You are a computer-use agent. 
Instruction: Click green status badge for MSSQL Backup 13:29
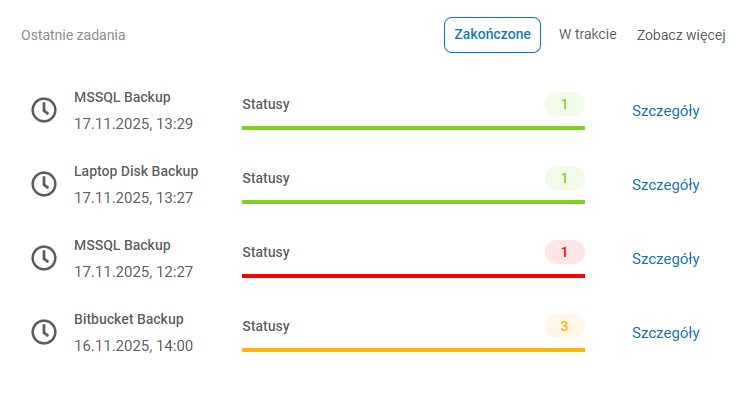[x=564, y=104]
